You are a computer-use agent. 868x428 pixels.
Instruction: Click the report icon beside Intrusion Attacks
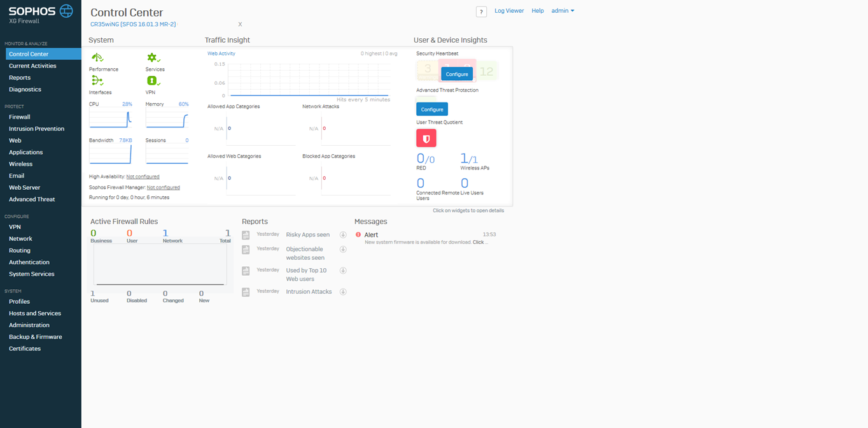point(246,292)
